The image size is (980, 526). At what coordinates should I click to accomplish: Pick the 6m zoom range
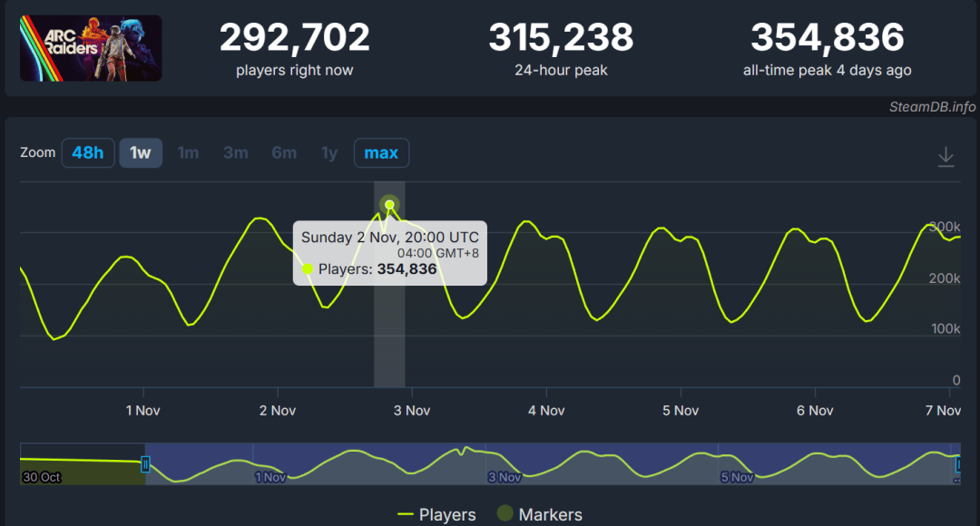coord(284,152)
